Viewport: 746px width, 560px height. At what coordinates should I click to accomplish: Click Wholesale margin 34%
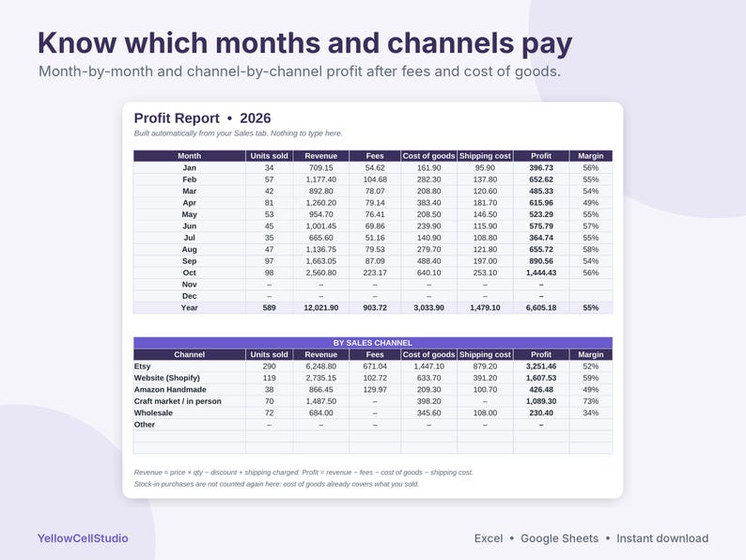[x=590, y=413]
